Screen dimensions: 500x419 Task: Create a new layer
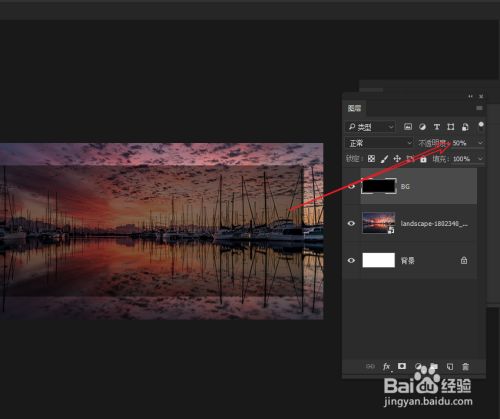click(450, 367)
